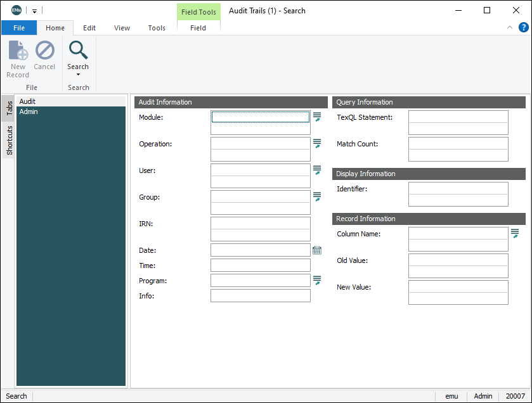Collapse the ribbon using the chevron
The width and height of the screenshot is (532, 403).
click(x=510, y=27)
